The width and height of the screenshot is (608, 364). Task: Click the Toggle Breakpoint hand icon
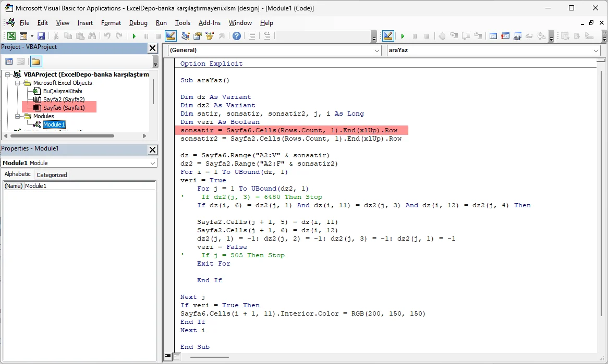pos(442,36)
